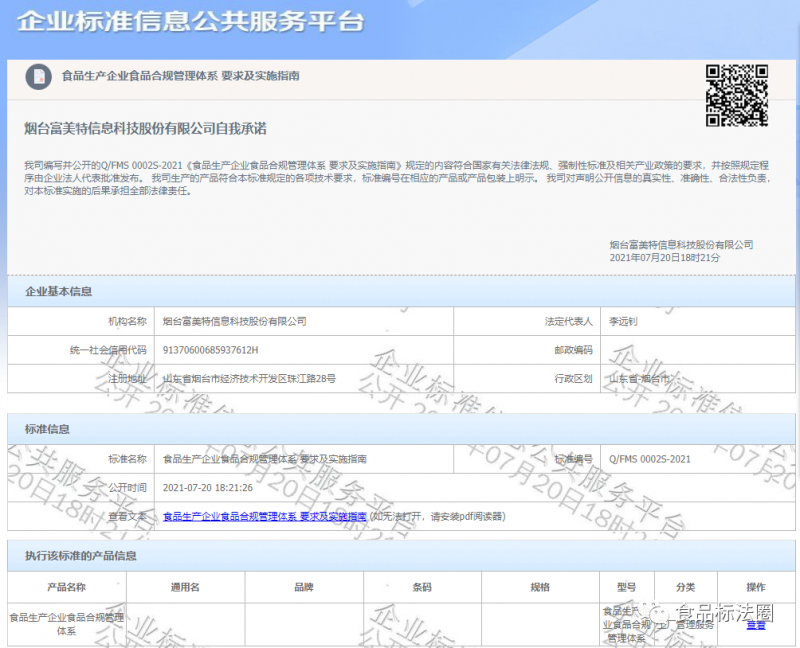Click the 烟台富美特信息科技股份有限公司自我承诺 heading
This screenshot has width=800, height=648.
click(x=145, y=129)
